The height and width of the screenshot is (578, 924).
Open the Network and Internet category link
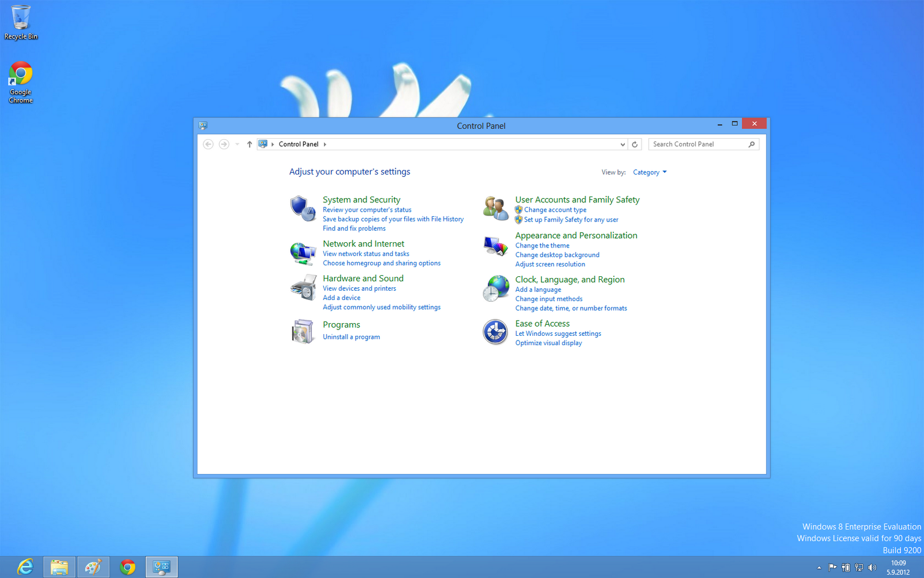click(364, 244)
